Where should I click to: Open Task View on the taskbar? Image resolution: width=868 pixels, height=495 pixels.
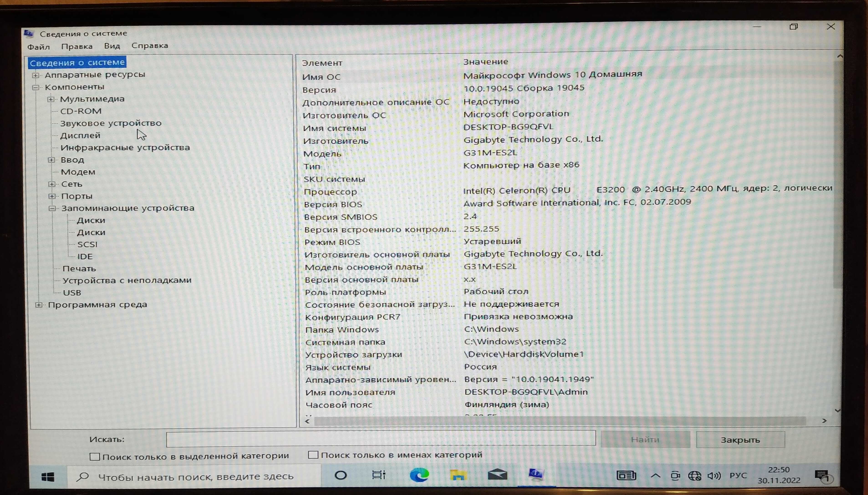[379, 475]
